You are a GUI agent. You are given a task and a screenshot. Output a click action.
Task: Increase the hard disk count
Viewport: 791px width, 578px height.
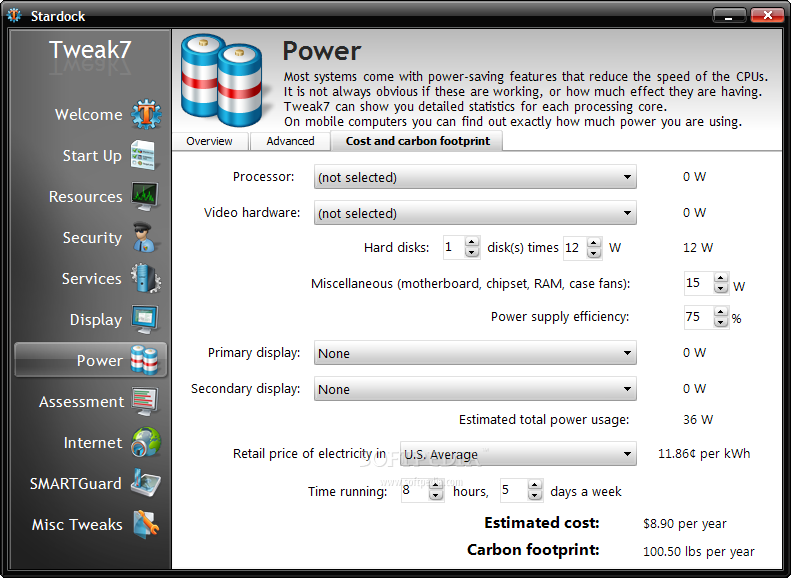472,242
